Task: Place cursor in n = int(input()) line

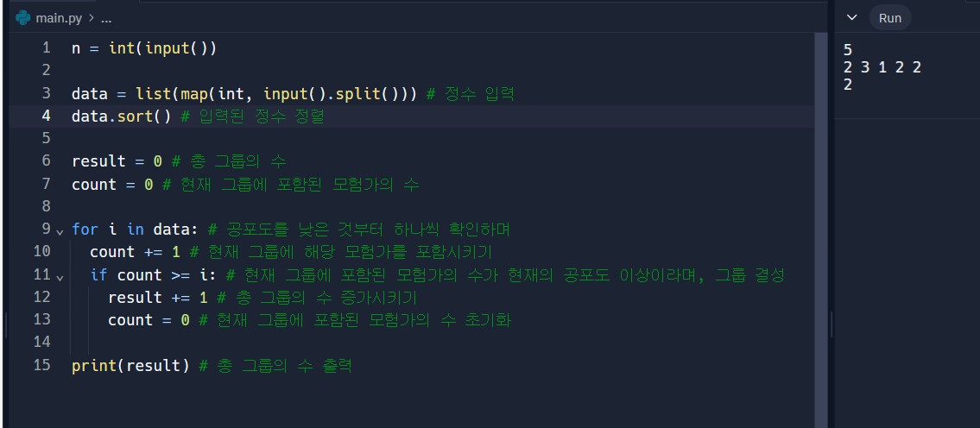Action: pyautogui.click(x=144, y=48)
